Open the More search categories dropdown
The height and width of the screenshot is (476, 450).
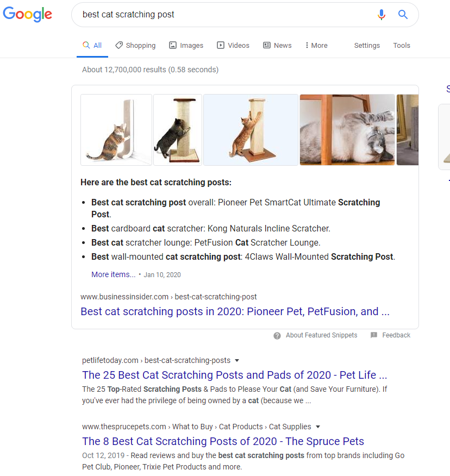pyautogui.click(x=316, y=45)
